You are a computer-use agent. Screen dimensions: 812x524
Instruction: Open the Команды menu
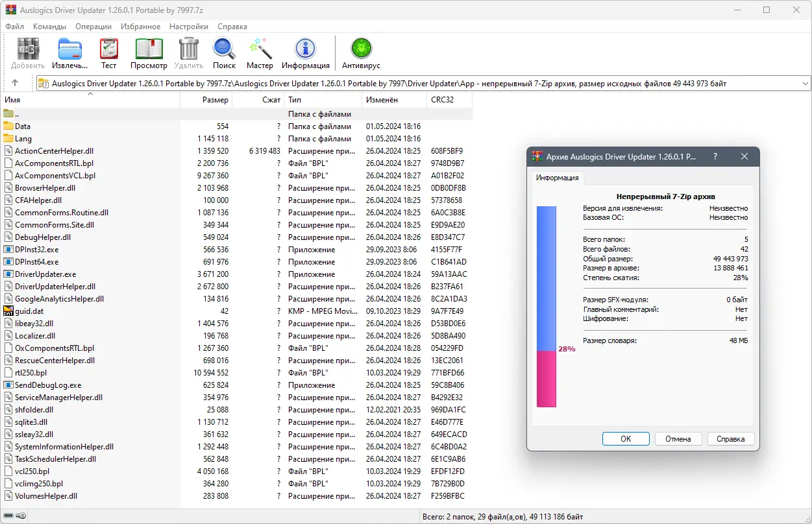click(x=49, y=27)
